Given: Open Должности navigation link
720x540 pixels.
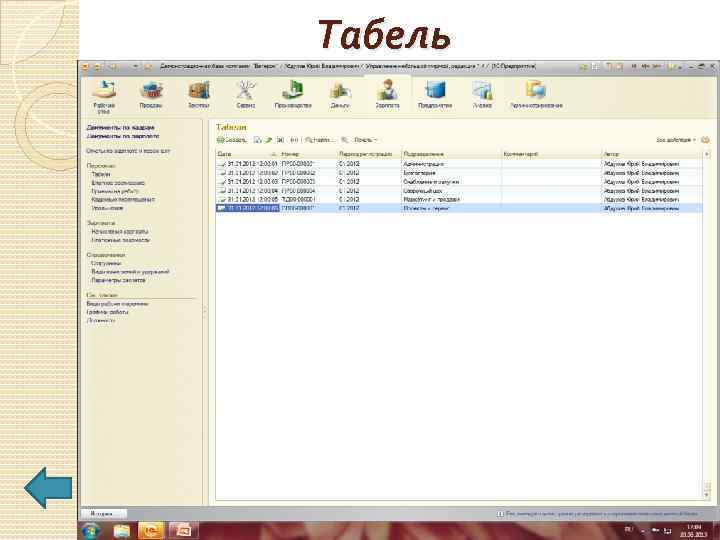Looking at the screenshot, I should click(x=101, y=320).
